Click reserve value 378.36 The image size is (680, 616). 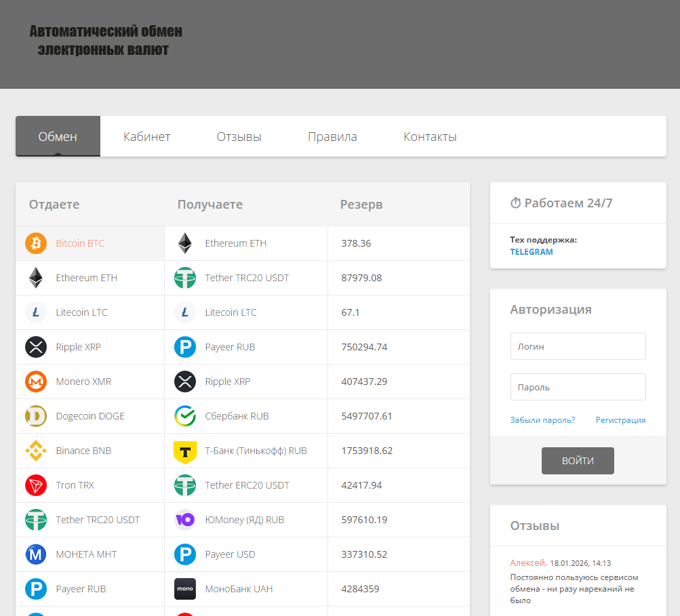tap(356, 243)
